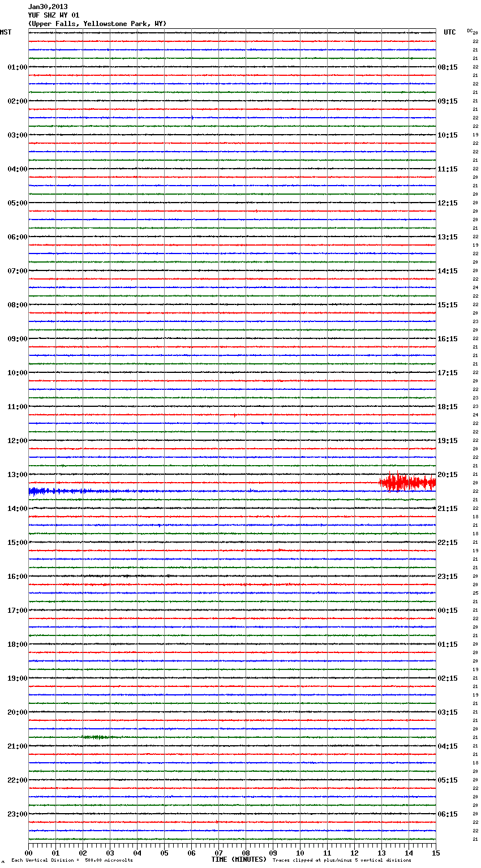Screen dimensions: 481x868
Task: Select the 02:00 MST row label
Action: pos(18,101)
